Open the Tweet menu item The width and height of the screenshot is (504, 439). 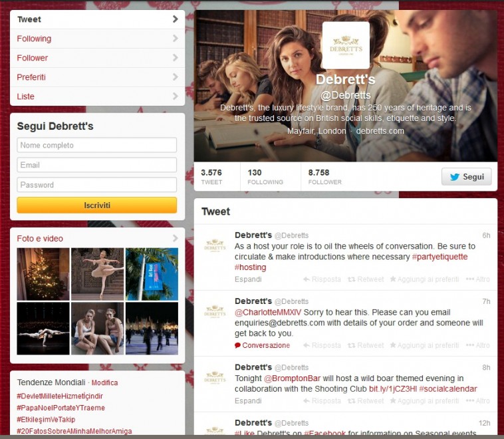coord(97,19)
